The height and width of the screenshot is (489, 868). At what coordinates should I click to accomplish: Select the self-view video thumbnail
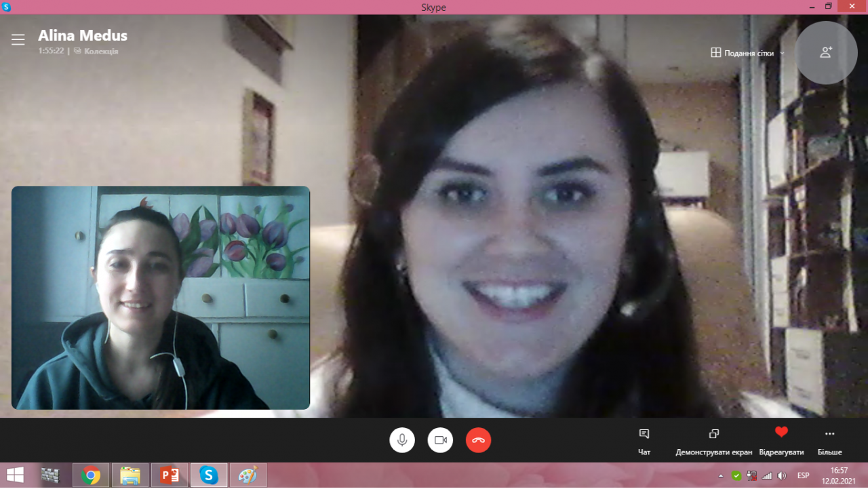pos(161,298)
